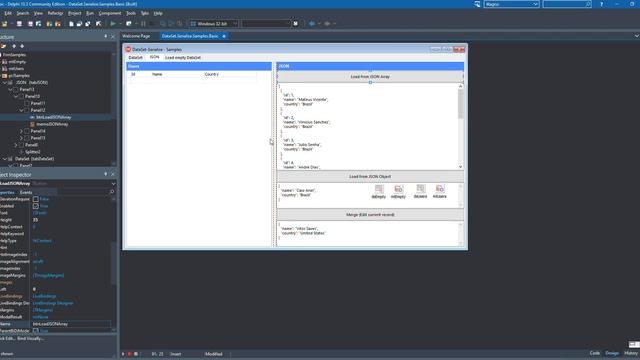The image size is (640, 360).
Task: Select btnLoadJSONArray in the Structure tree
Action: coord(53,117)
